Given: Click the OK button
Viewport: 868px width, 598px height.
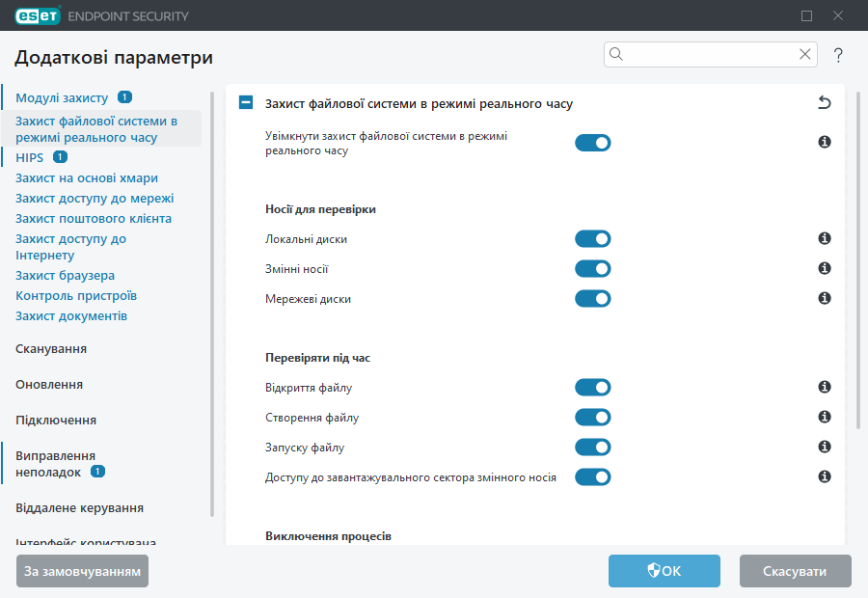Looking at the screenshot, I should [x=664, y=571].
